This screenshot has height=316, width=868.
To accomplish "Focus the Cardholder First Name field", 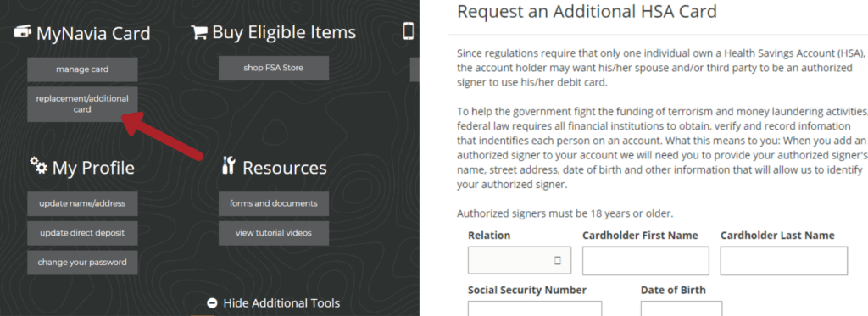I will coord(645,261).
